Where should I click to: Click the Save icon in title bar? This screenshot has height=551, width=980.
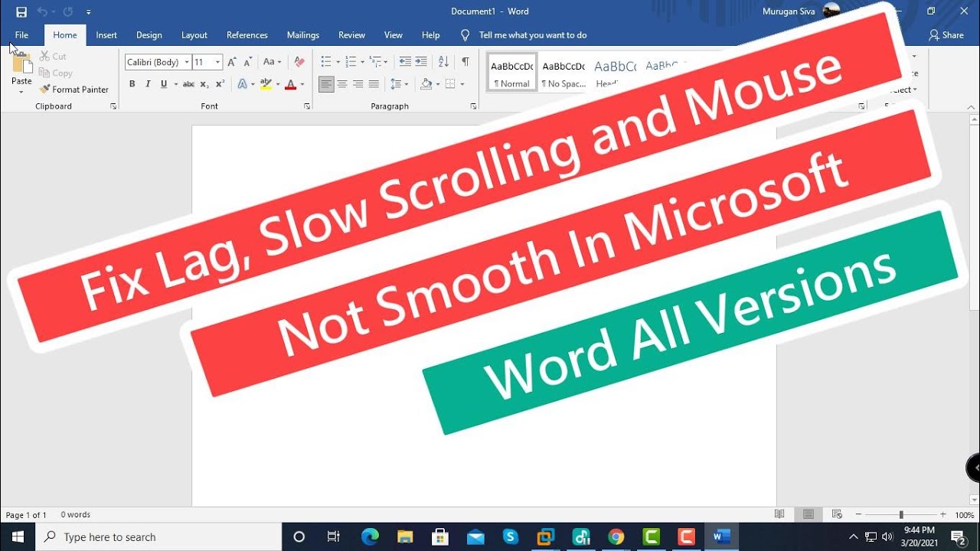point(21,11)
